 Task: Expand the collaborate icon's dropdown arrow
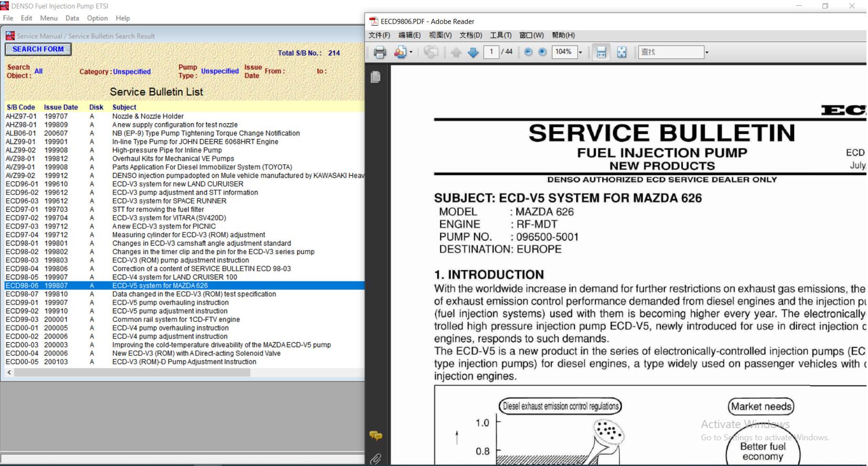411,52
